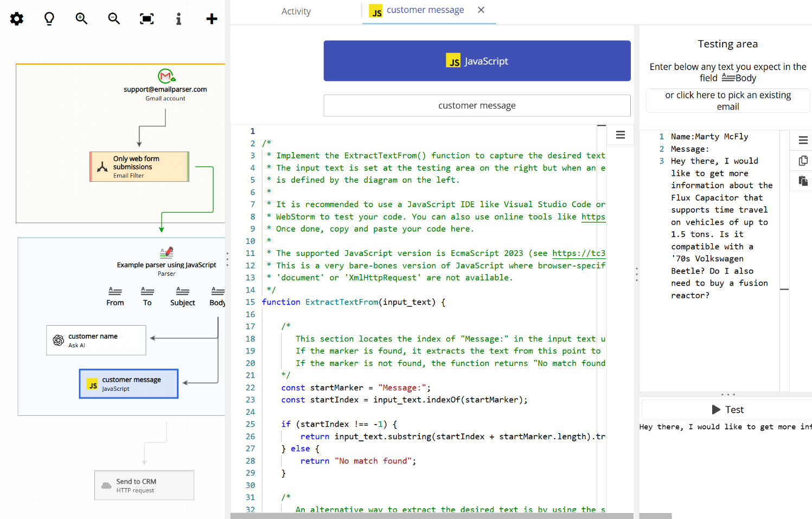The image size is (812, 519).
Task: Click the Body field chip in the parser node
Action: click(216, 296)
